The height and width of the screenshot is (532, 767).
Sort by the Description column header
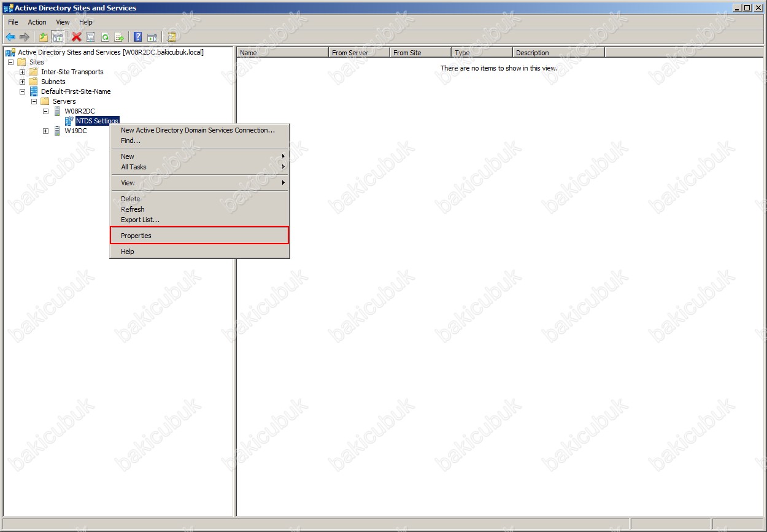click(559, 53)
